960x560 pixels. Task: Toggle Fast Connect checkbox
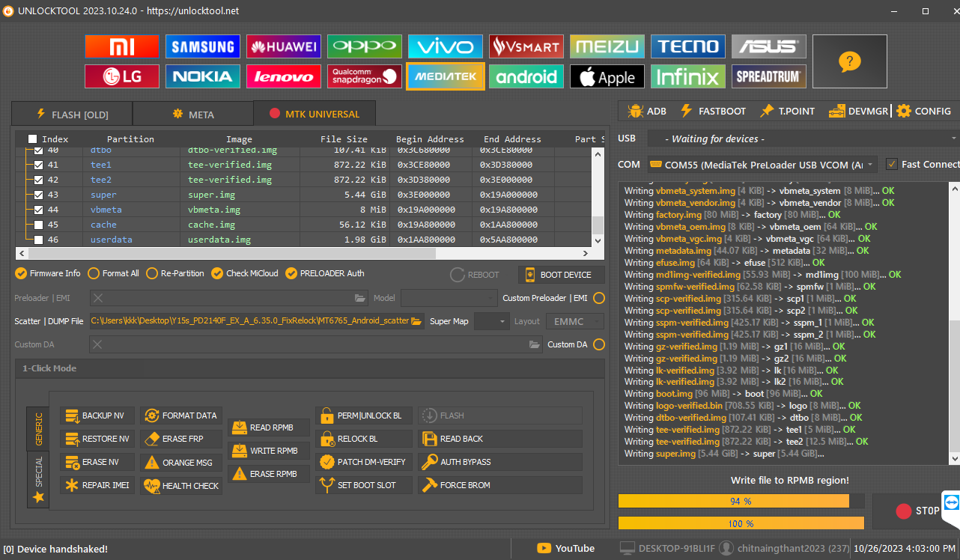pyautogui.click(x=892, y=164)
